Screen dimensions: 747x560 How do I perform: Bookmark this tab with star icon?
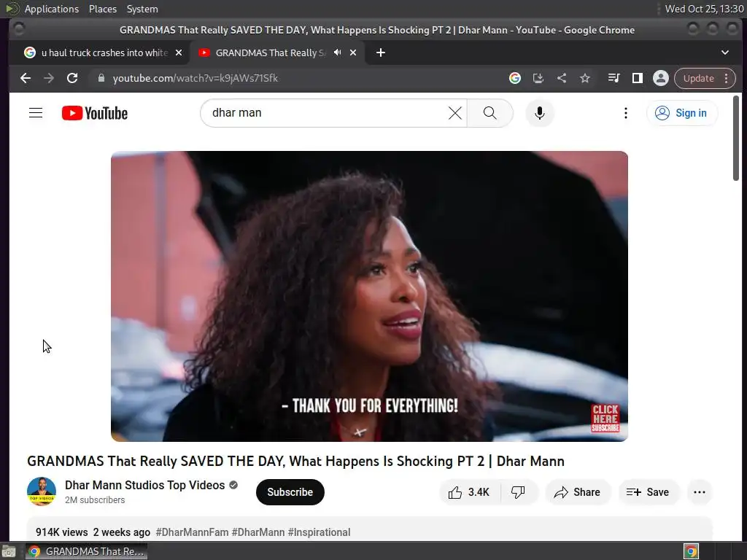[x=585, y=78]
